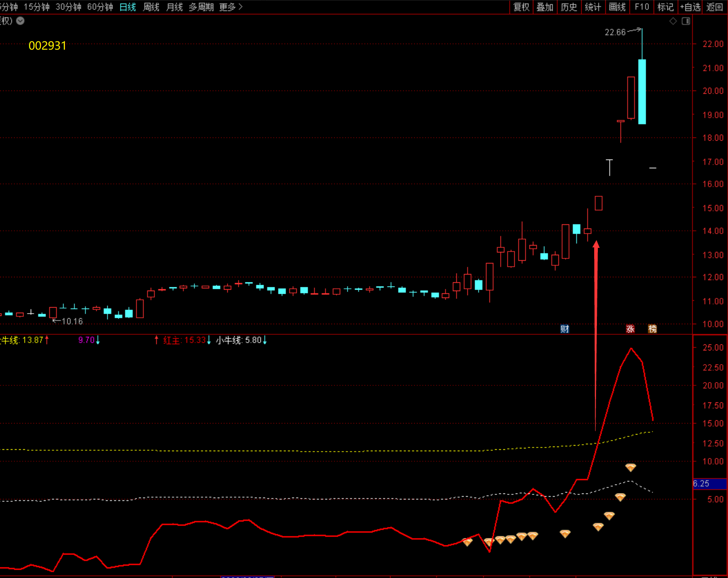Select the 日线 daily chart tab
Screen dimensions: 728x578
[x=128, y=7]
